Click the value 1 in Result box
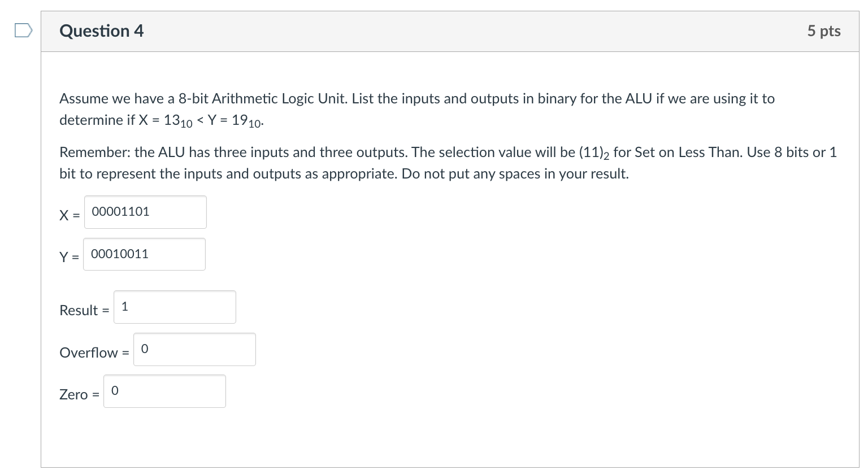868x470 pixels. (124, 307)
